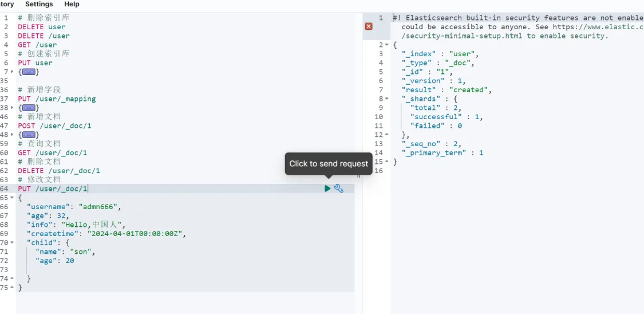644x314 pixels.
Task: Collapse request body at line 65 gutter arrow
Action: 12,198
